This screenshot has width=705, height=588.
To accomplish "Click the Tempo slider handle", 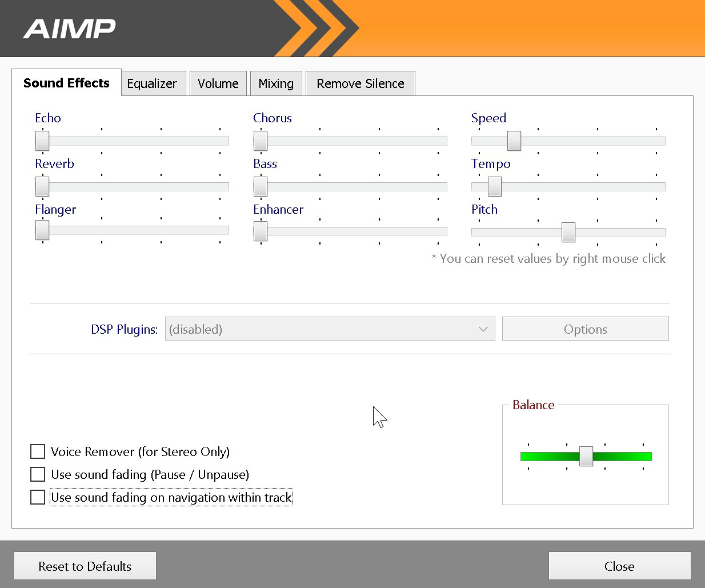I will (495, 186).
